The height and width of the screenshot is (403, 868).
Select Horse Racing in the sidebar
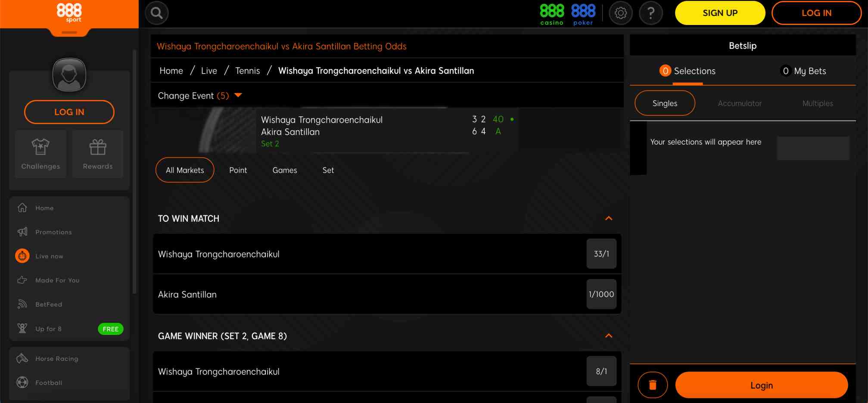pyautogui.click(x=56, y=358)
